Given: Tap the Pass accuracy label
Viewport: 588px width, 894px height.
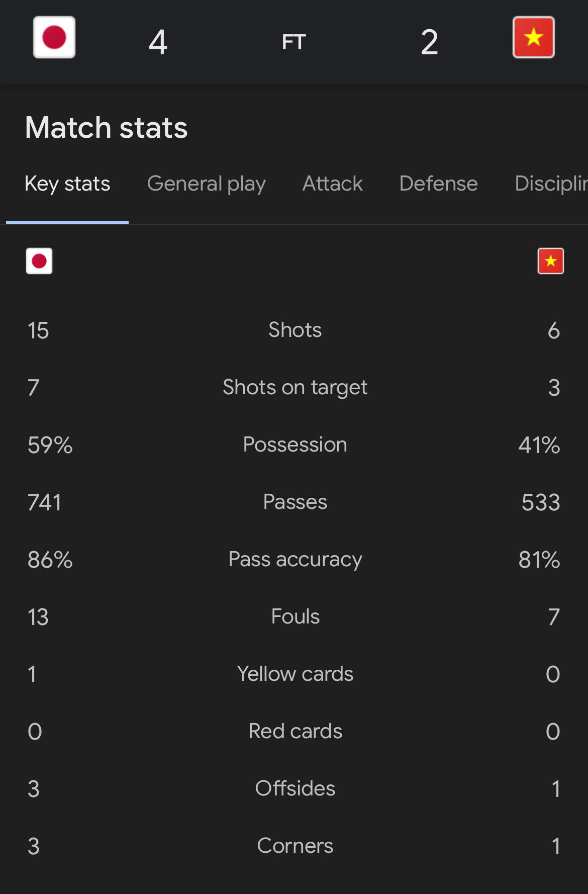Looking at the screenshot, I should tap(295, 560).
